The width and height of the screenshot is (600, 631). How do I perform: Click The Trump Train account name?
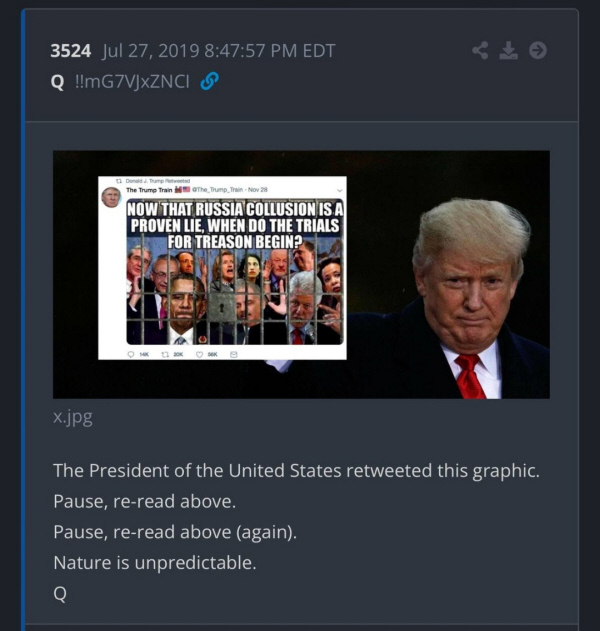149,190
